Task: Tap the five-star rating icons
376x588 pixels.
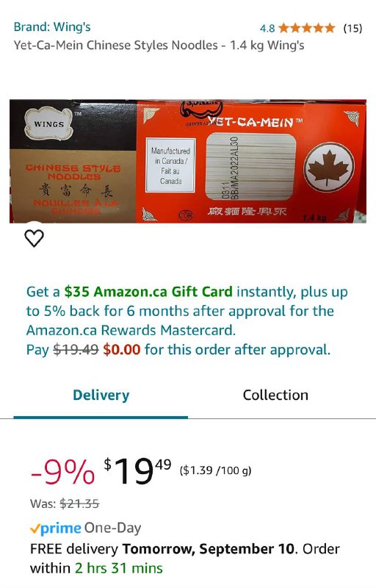Action: pyautogui.click(x=307, y=28)
